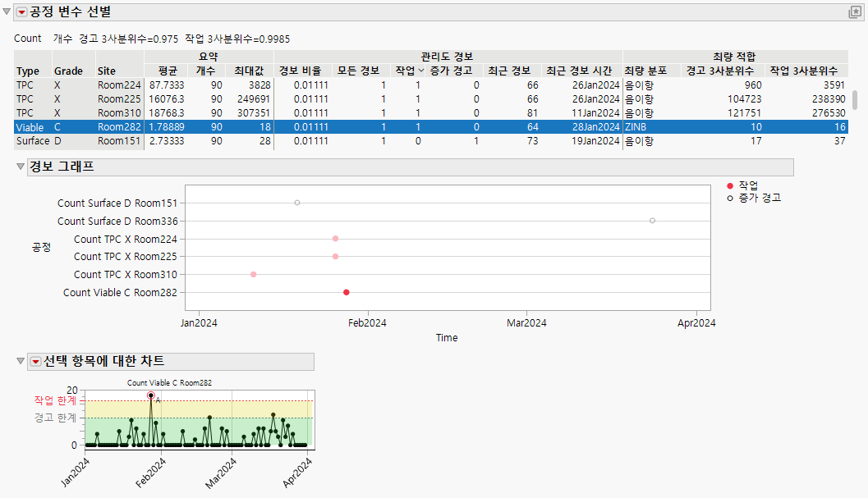Click the Site column header
Screen dimensions: 868x498
[x=106, y=71]
